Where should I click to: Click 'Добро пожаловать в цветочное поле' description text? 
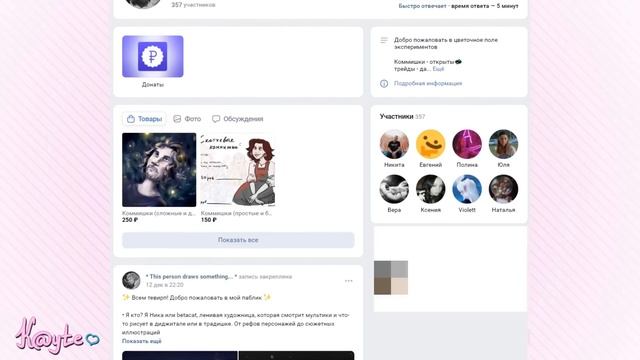pyautogui.click(x=446, y=40)
